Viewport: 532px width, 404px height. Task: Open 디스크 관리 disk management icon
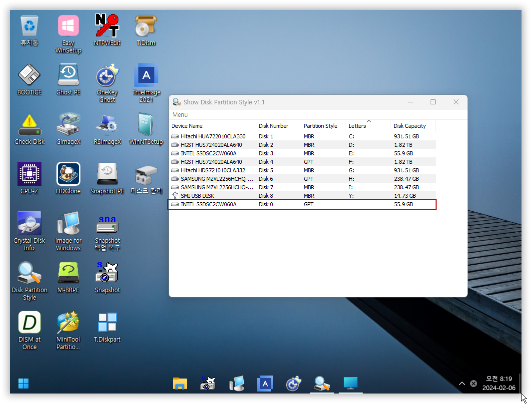pyautogui.click(x=146, y=179)
